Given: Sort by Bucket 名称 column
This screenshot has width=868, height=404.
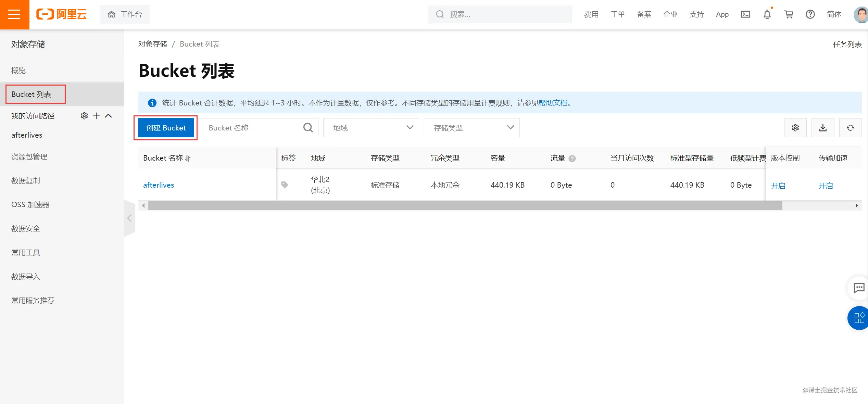Looking at the screenshot, I should pyautogui.click(x=188, y=158).
